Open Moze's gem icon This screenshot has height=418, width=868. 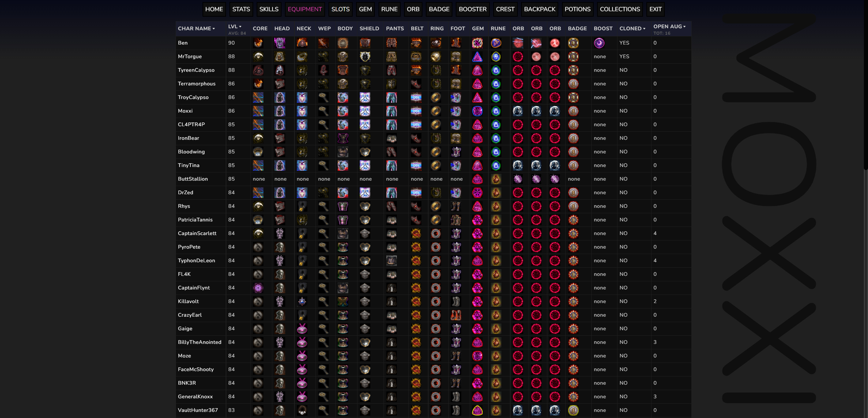477,356
